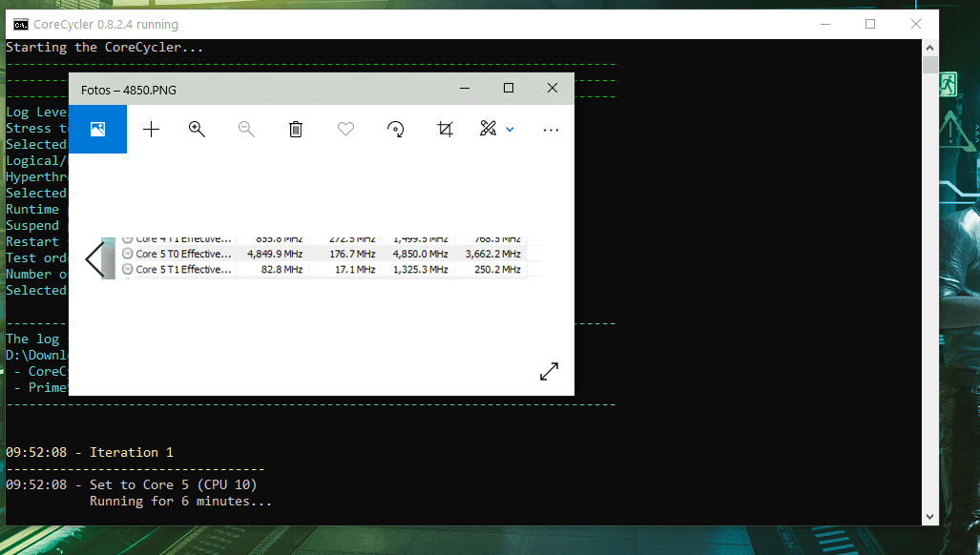Minimize the Fotos window
The height and width of the screenshot is (555, 980).
pyautogui.click(x=465, y=88)
